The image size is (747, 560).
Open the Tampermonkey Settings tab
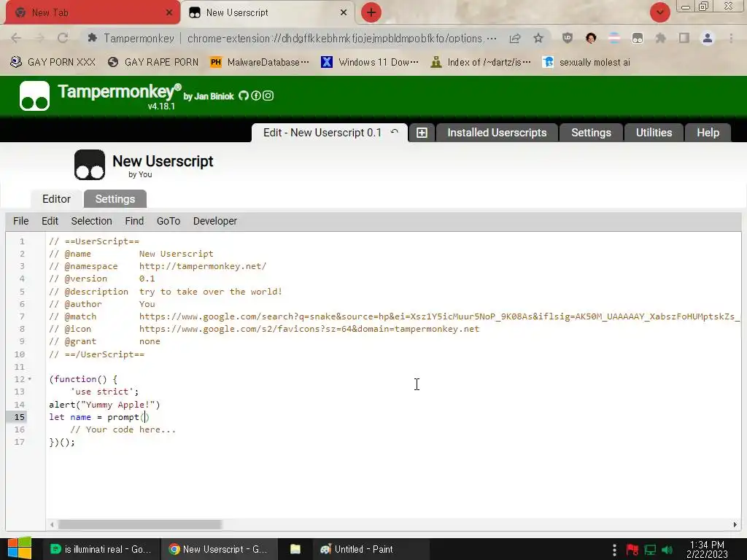point(591,133)
